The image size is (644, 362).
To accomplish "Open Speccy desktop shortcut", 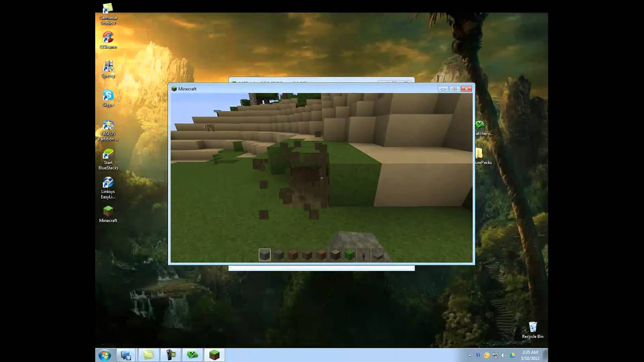I will click(108, 70).
